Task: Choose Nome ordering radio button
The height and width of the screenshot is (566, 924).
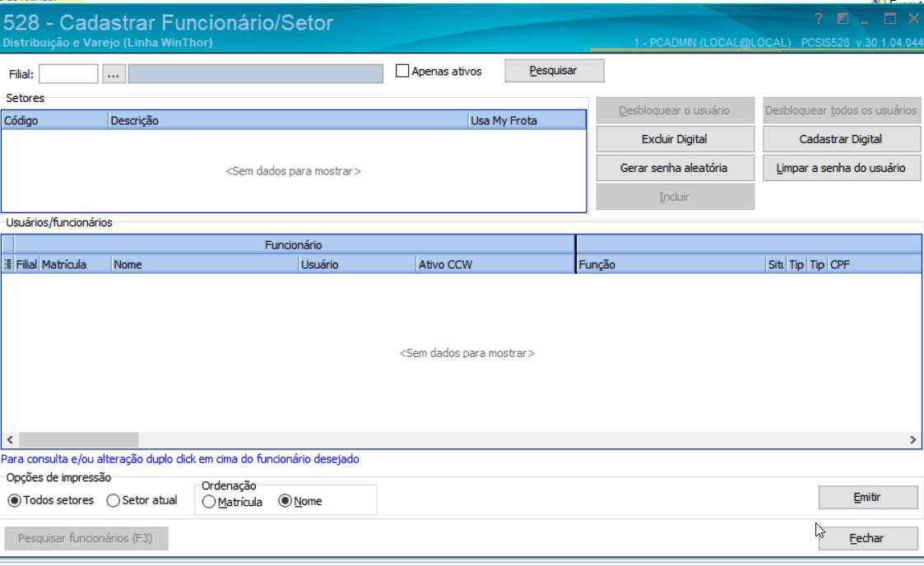Action: 286,501
